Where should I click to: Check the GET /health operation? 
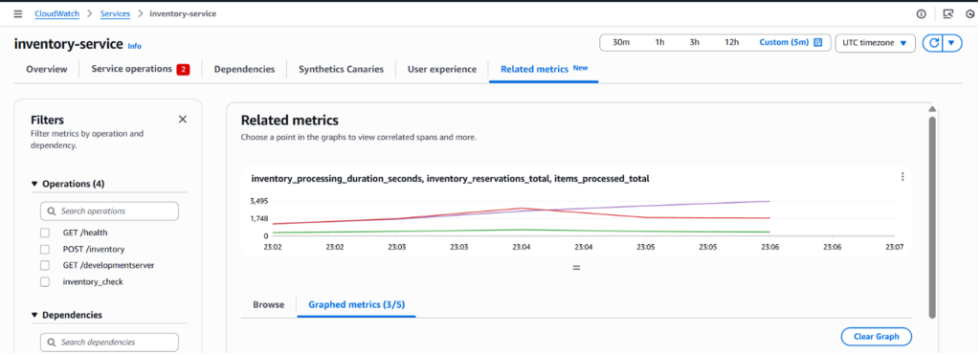tap(45, 233)
